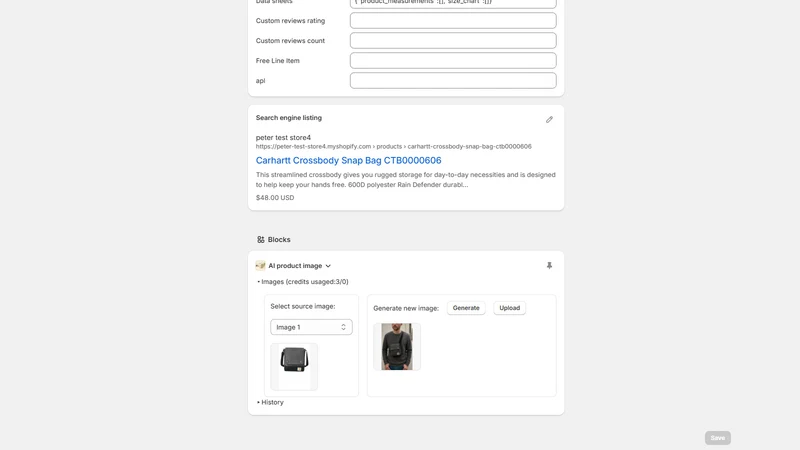Screen dimensions: 800x450
Task: Click the Save button
Action: pyautogui.click(x=718, y=438)
